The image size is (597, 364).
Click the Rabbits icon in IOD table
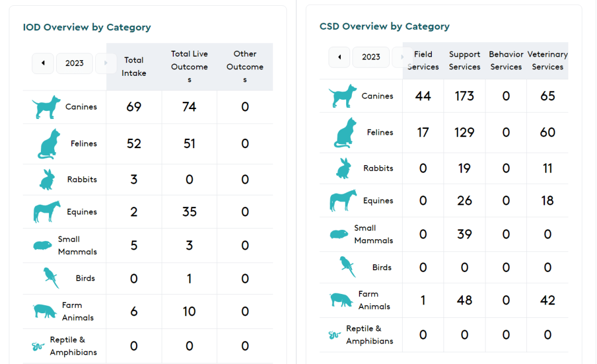pyautogui.click(x=47, y=180)
